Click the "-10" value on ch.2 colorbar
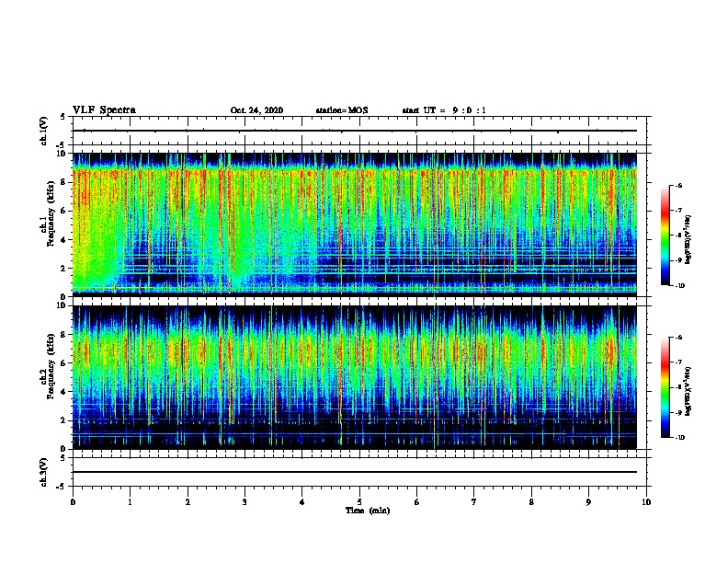Image resolution: width=728 pixels, height=563 pixels. click(x=679, y=438)
